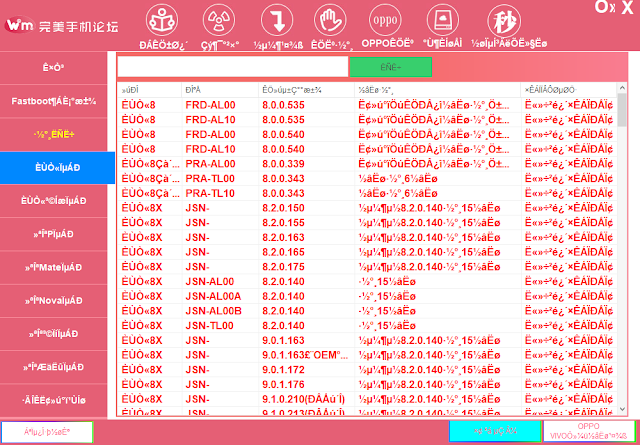The image size is (640, 445).
Task: Click the scrollbar down arrow of the table
Action: pos(622,409)
